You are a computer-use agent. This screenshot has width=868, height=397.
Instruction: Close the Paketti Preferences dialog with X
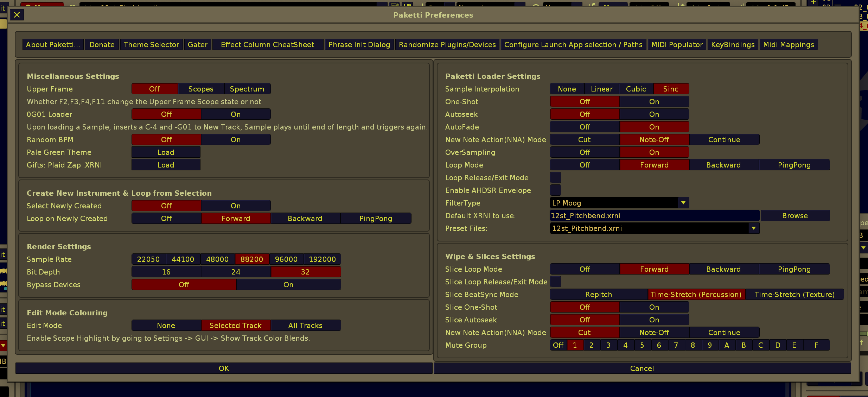coord(17,15)
